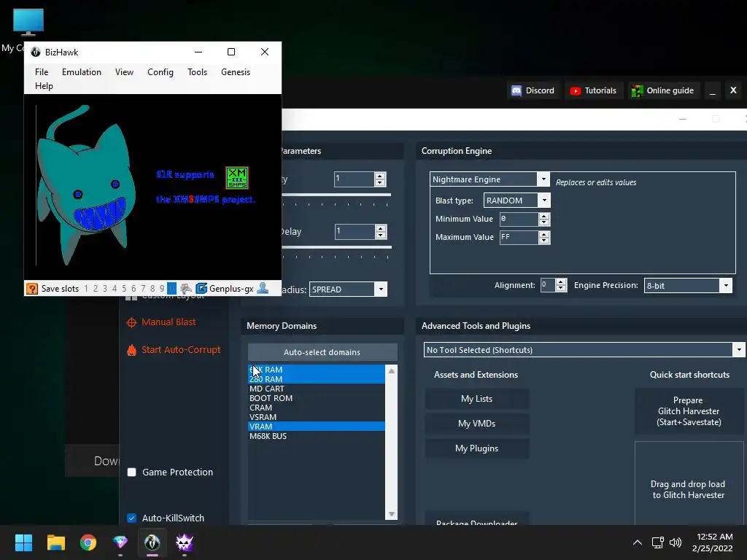Open Google Chrome from taskbar
This screenshot has width=747, height=560.
click(88, 542)
